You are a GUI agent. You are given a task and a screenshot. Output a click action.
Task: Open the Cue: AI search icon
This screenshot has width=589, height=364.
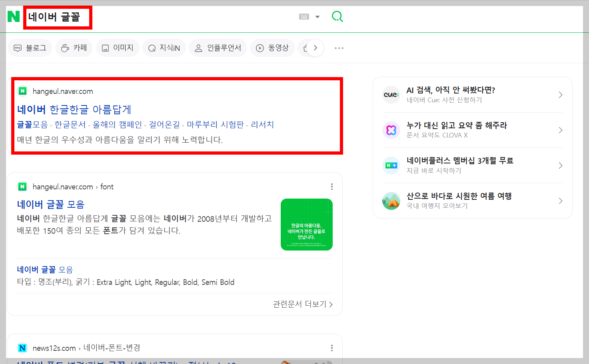point(391,94)
